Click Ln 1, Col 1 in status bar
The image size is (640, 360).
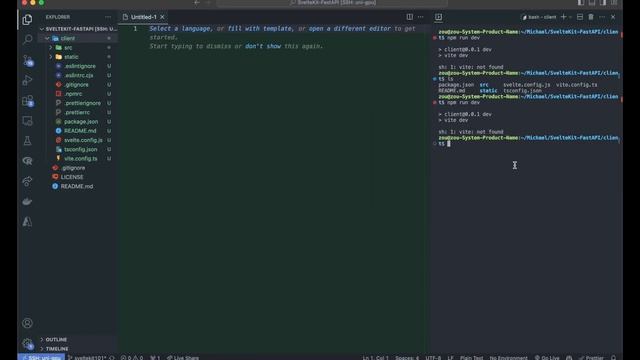click(x=376, y=358)
